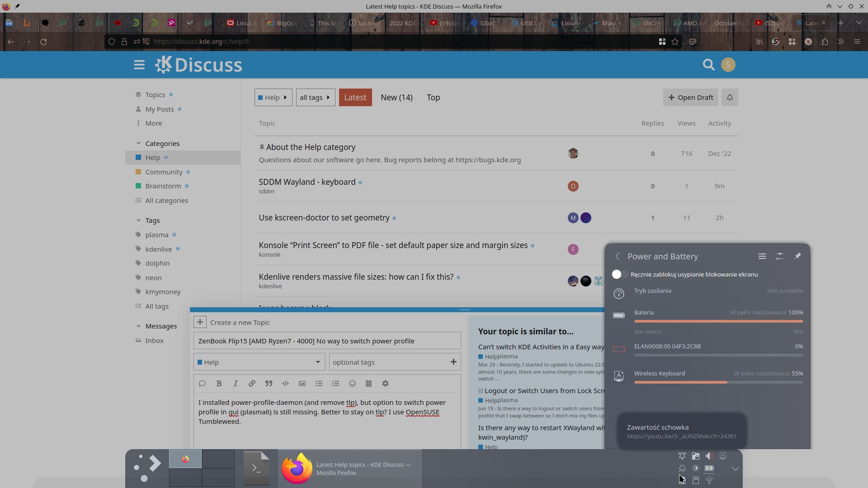This screenshot has height=488, width=868.
Task: Collapse the Messages sidebar section
Action: pyautogui.click(x=138, y=326)
